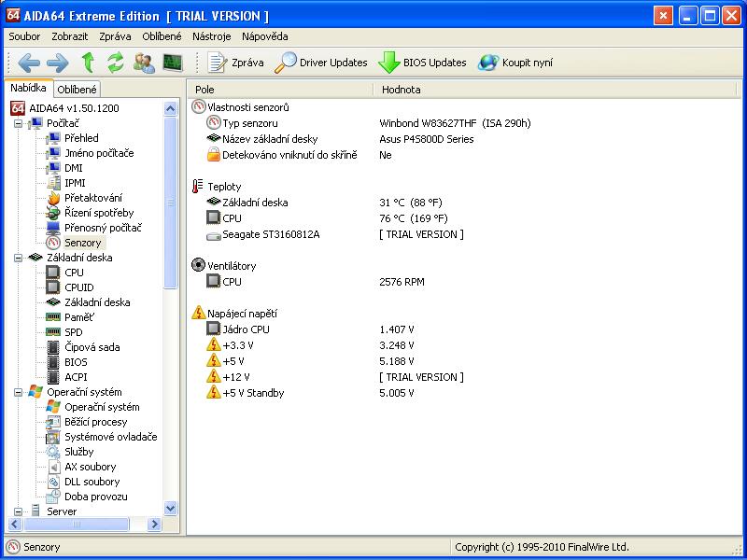The width and height of the screenshot is (747, 560).
Task: Open the Oblíbené menu in menu bar
Action: [x=162, y=36]
